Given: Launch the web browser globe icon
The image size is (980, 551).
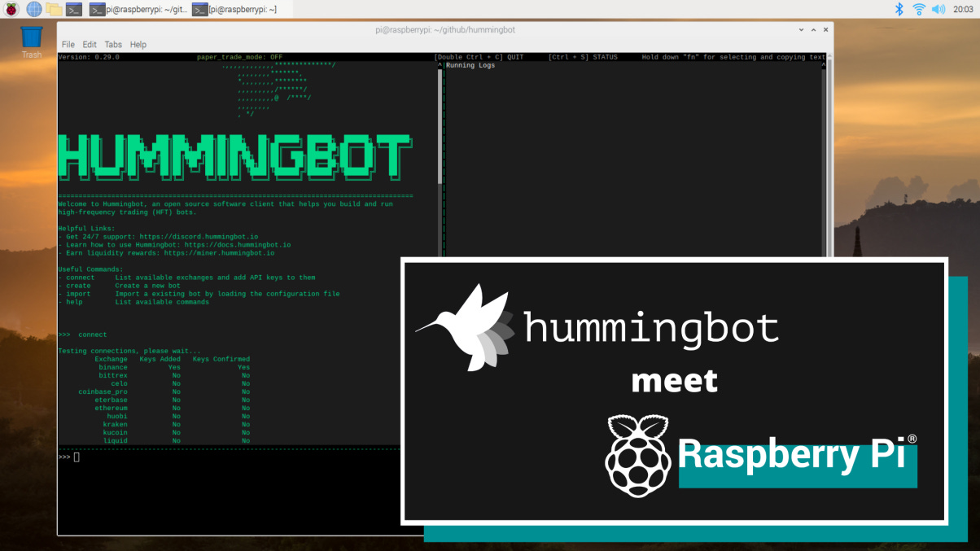Looking at the screenshot, I should (x=33, y=9).
